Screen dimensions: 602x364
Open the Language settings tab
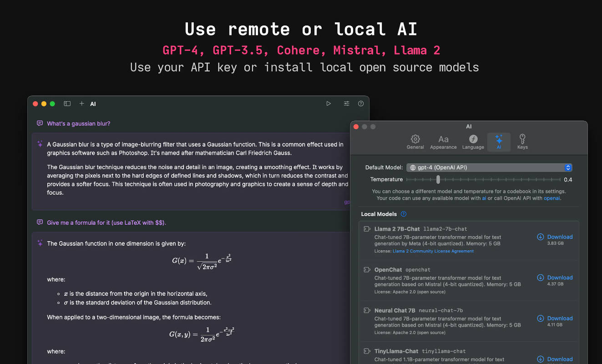point(473,142)
